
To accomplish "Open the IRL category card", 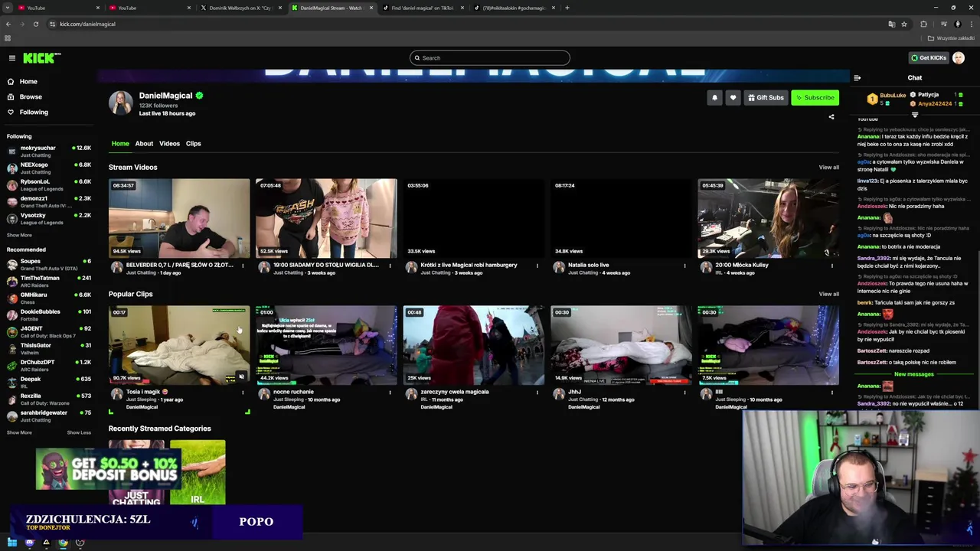I will (198, 472).
